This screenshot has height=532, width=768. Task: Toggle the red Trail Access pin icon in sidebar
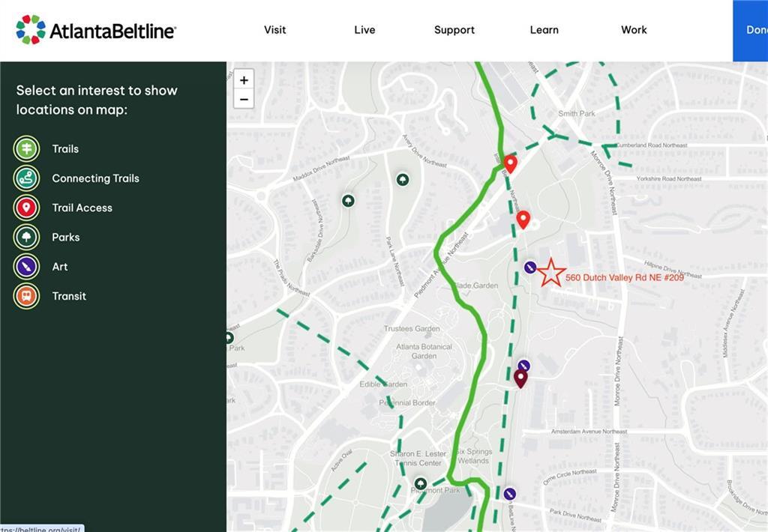click(26, 208)
